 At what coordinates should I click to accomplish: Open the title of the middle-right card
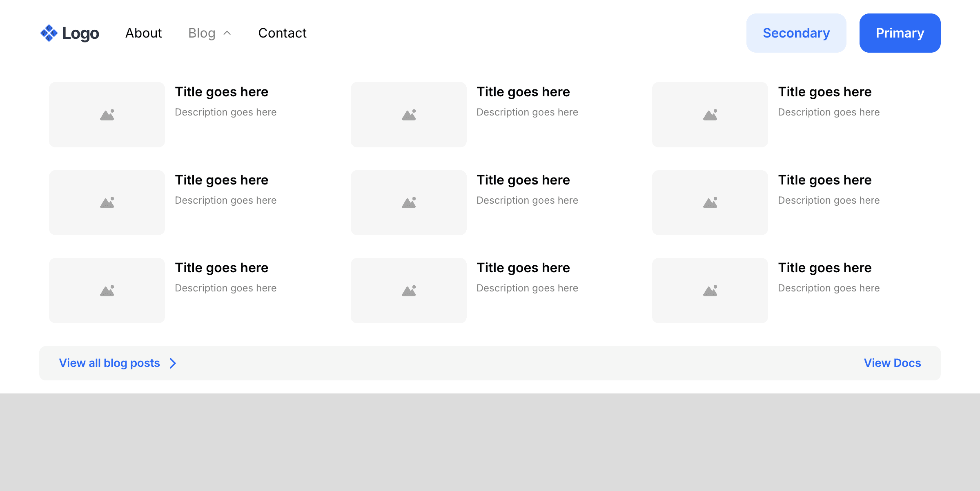(824, 180)
